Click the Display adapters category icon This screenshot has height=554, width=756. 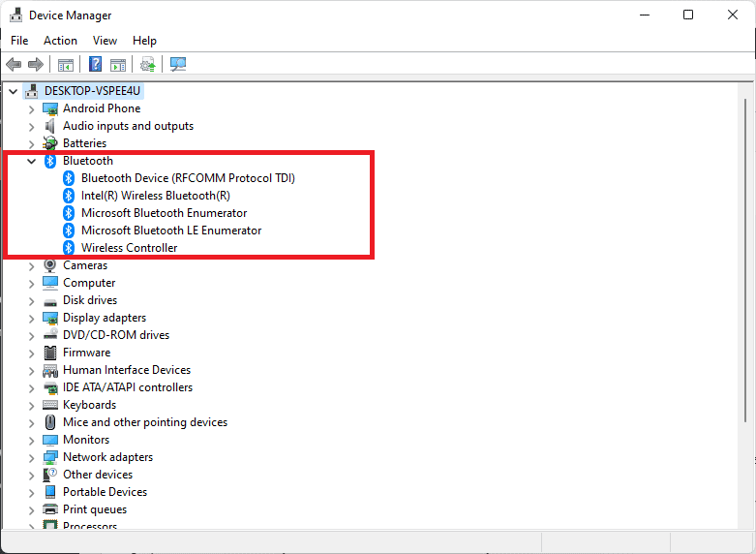[x=50, y=318]
